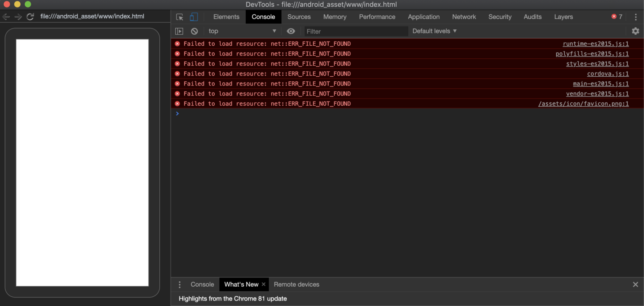Open the styles-es2015.js:1 source link

coord(597,64)
